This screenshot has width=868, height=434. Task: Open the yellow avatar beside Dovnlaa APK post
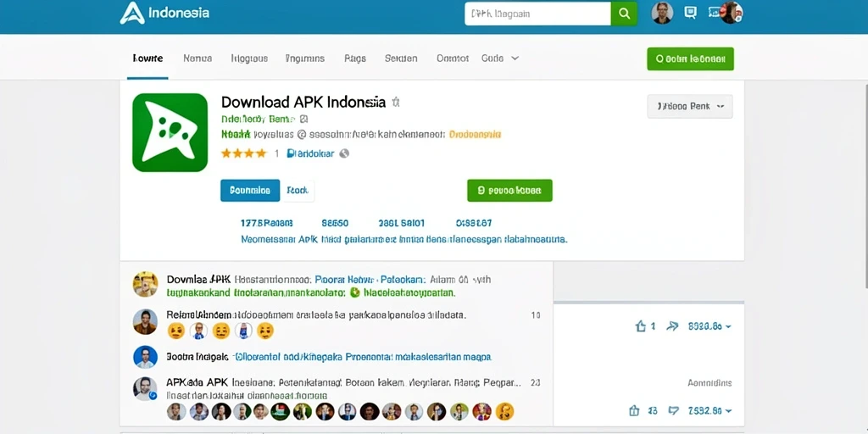146,284
